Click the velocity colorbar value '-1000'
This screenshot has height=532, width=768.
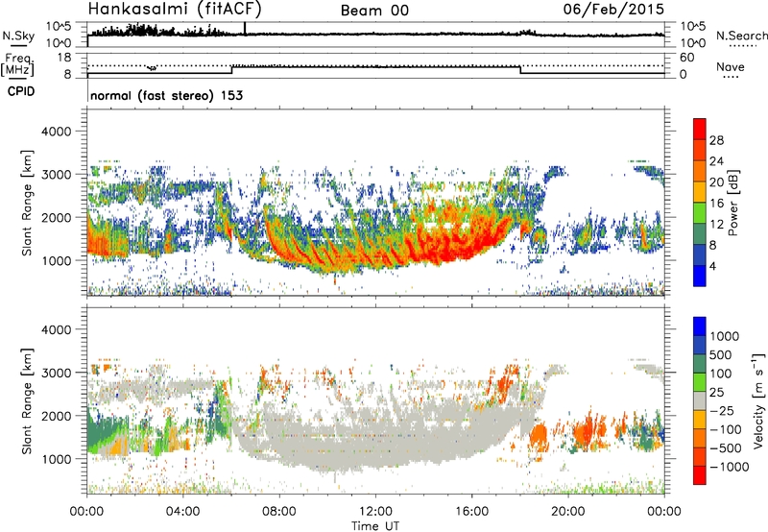[729, 467]
